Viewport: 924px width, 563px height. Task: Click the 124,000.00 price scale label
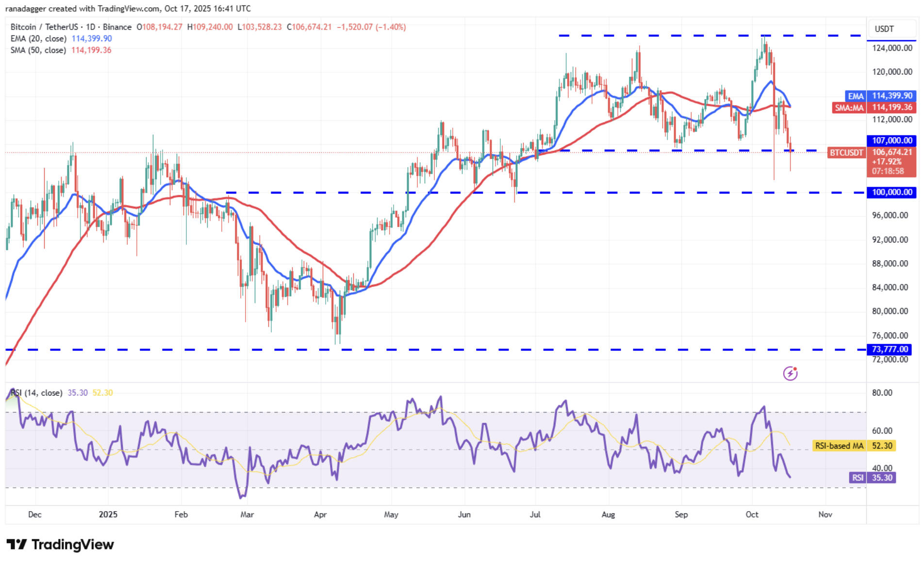coord(892,48)
